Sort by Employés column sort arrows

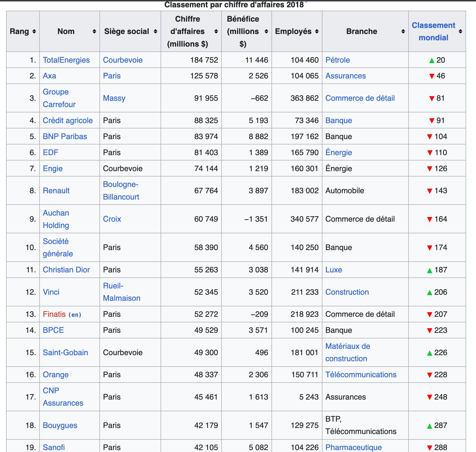click(317, 31)
